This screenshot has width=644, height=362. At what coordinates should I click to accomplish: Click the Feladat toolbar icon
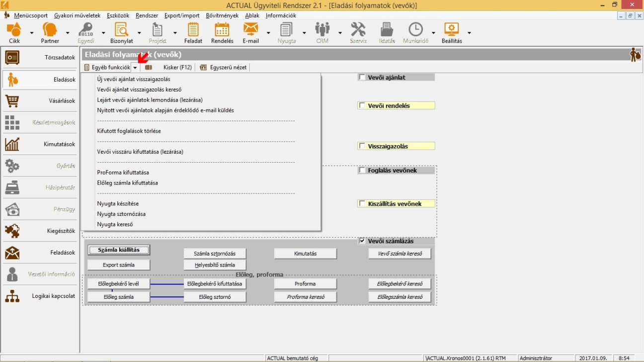193,30
